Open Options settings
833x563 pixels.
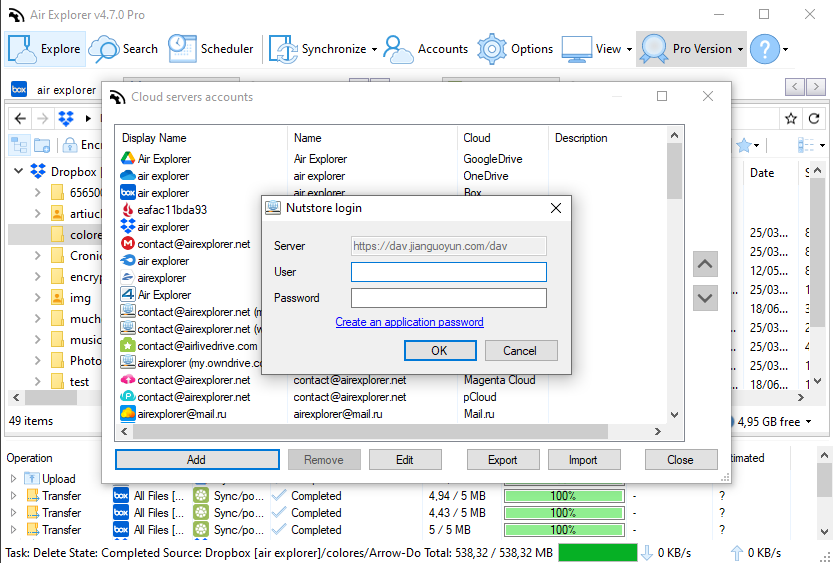515,49
